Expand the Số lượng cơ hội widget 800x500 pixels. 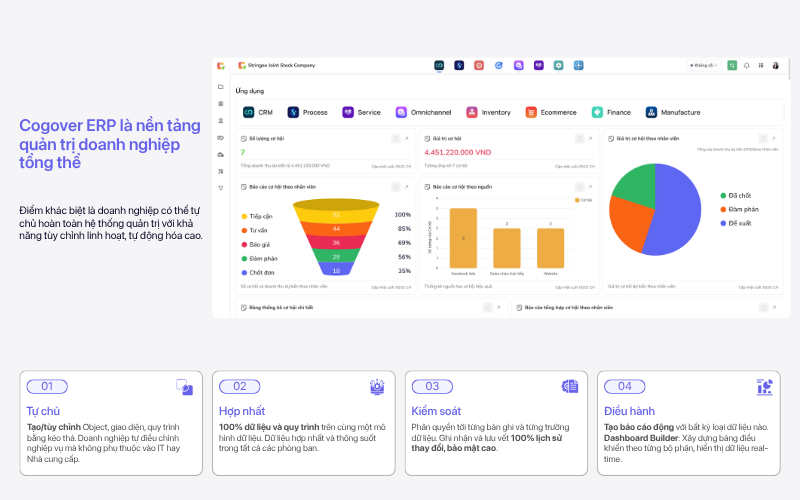(407, 138)
